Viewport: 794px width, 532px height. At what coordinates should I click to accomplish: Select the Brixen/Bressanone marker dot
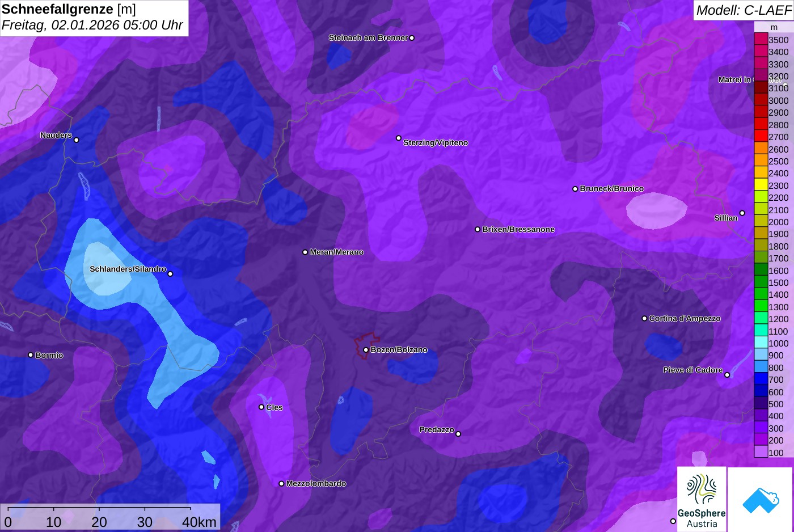[478, 230]
